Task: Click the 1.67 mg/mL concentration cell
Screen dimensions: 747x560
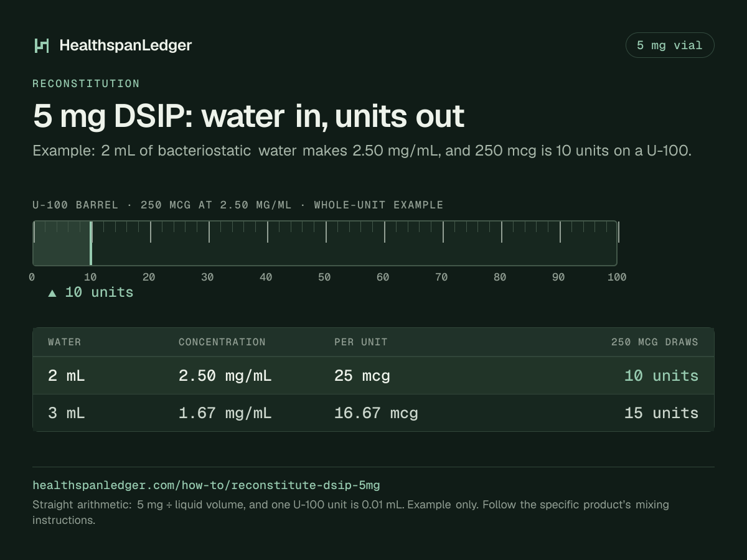Action: pyautogui.click(x=225, y=413)
